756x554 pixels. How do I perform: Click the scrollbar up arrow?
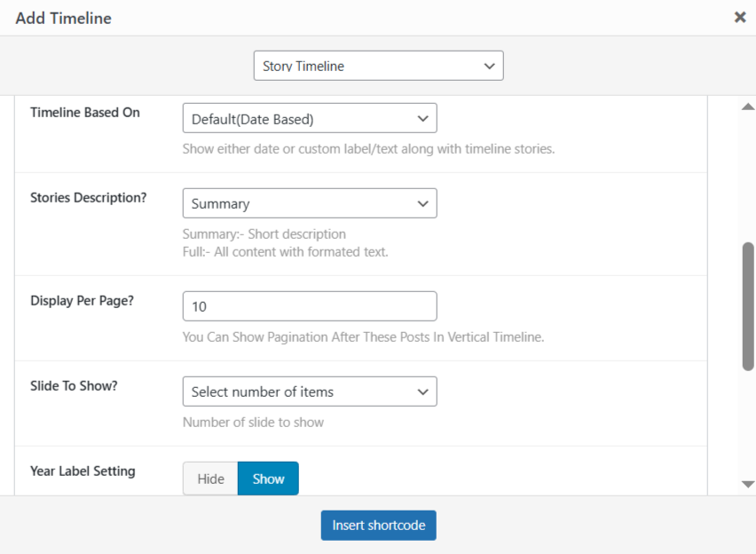tap(747, 107)
